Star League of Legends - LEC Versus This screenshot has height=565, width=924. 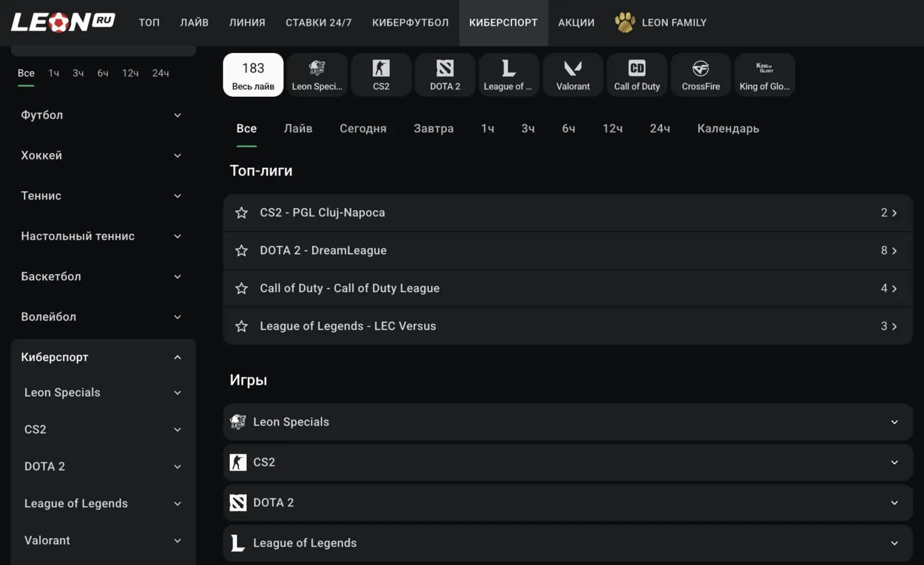[241, 326]
